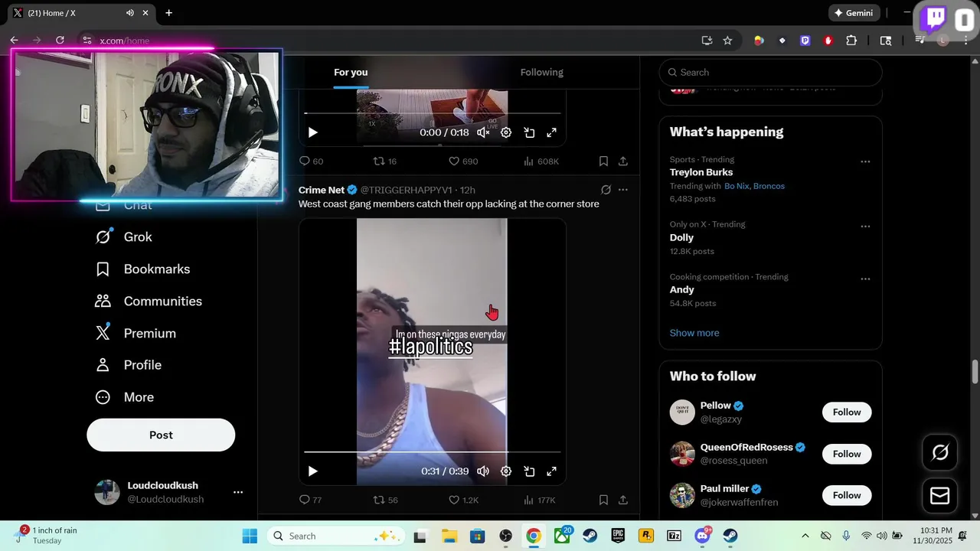Open Bookmarks in the left sidebar
980x551 pixels.
142,269
